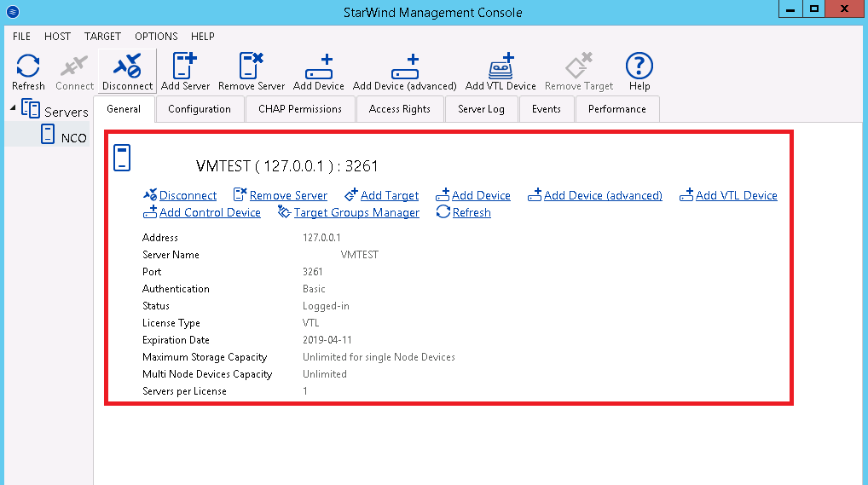Image resolution: width=868 pixels, height=485 pixels.
Task: Switch to the General tab
Action: pyautogui.click(x=124, y=109)
